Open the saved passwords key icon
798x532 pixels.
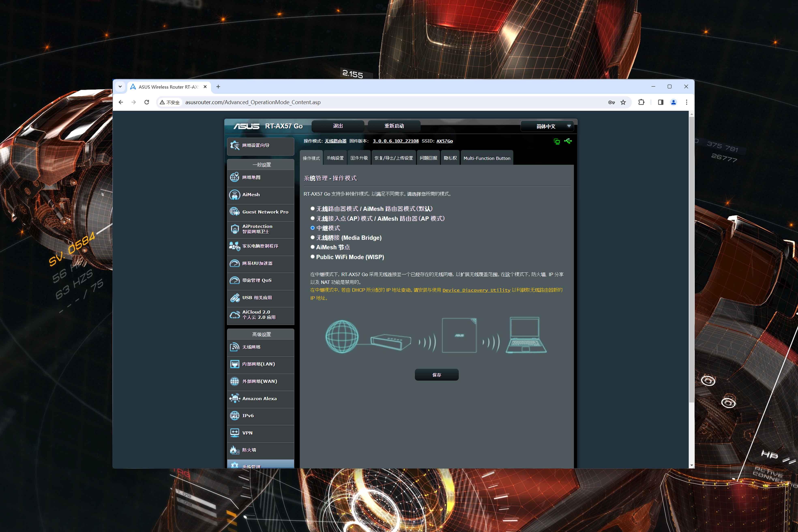coord(611,102)
